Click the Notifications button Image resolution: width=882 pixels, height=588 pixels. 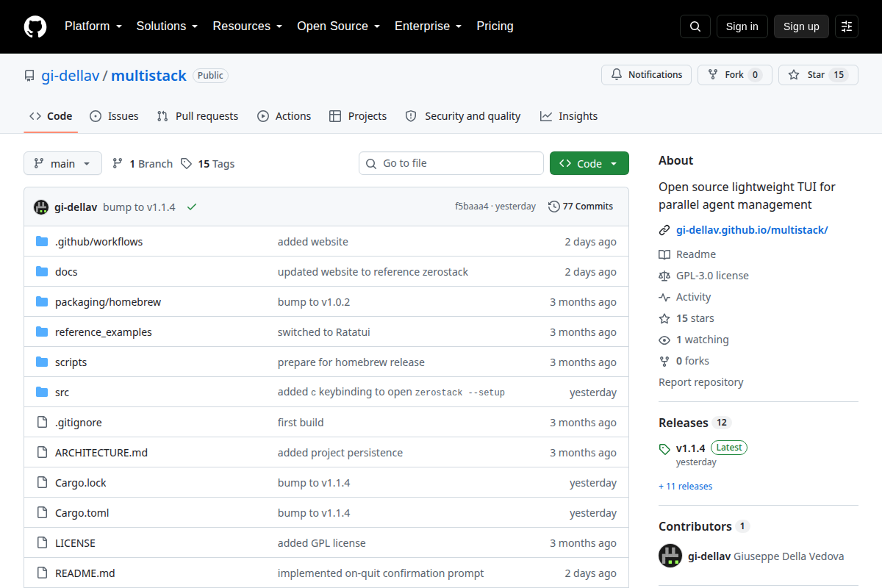tap(647, 75)
